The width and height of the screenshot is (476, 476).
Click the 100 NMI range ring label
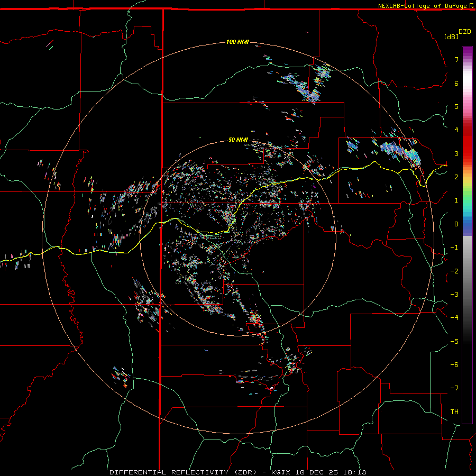pos(237,42)
